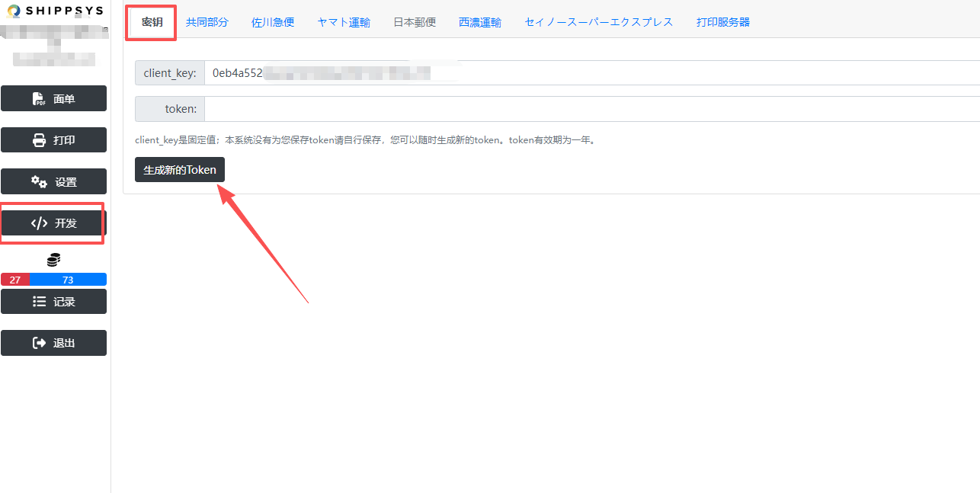The width and height of the screenshot is (980, 493).
Task: Select the 密钥 tab
Action: [152, 22]
